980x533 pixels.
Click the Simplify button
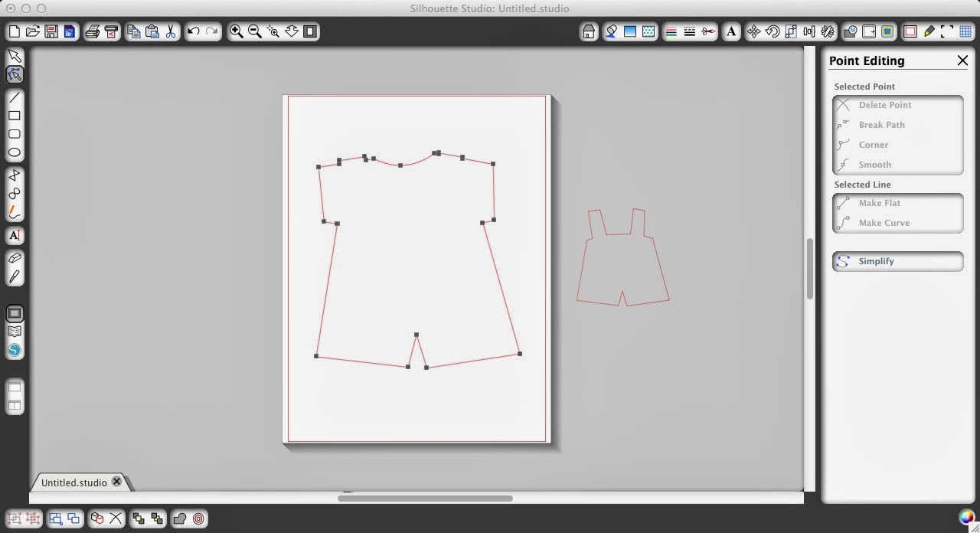pyautogui.click(x=876, y=261)
